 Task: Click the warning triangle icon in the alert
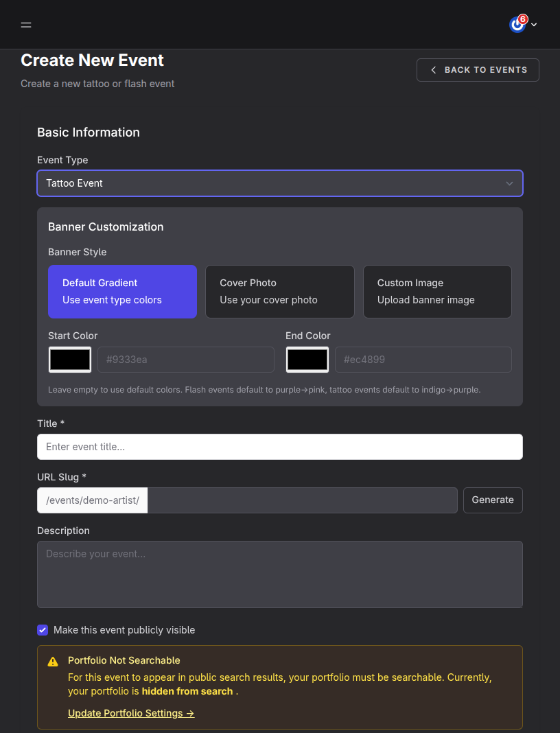click(53, 661)
